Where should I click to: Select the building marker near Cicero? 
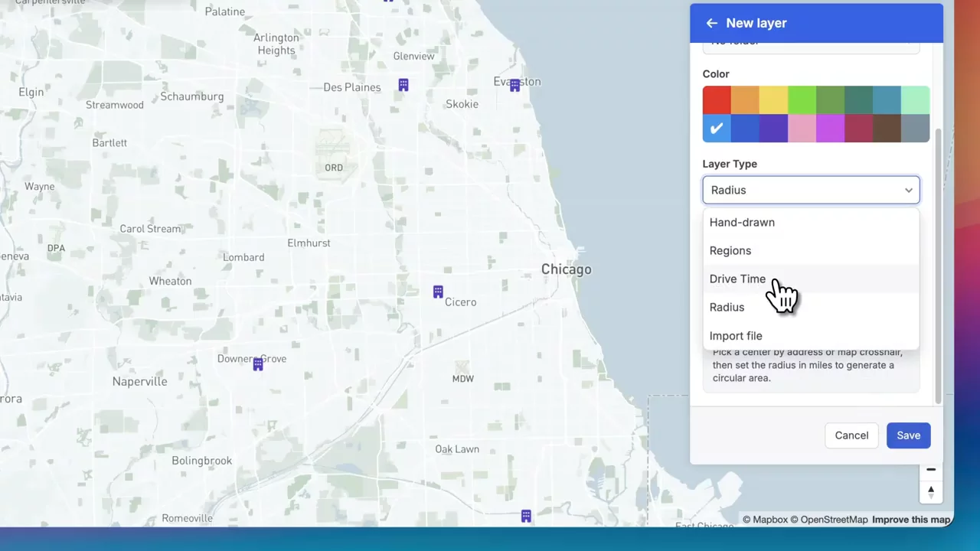click(x=438, y=292)
